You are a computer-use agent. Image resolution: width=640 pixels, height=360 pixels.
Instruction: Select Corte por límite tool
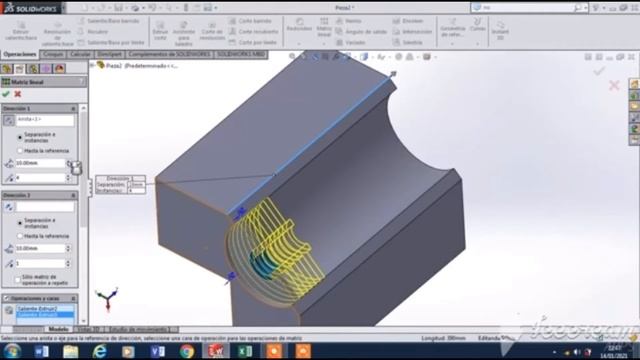tap(253, 42)
